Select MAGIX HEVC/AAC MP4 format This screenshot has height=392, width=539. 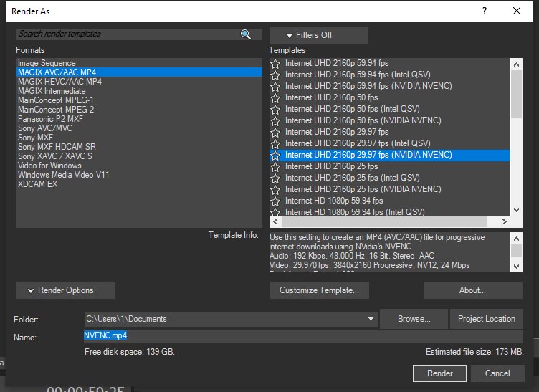point(139,82)
